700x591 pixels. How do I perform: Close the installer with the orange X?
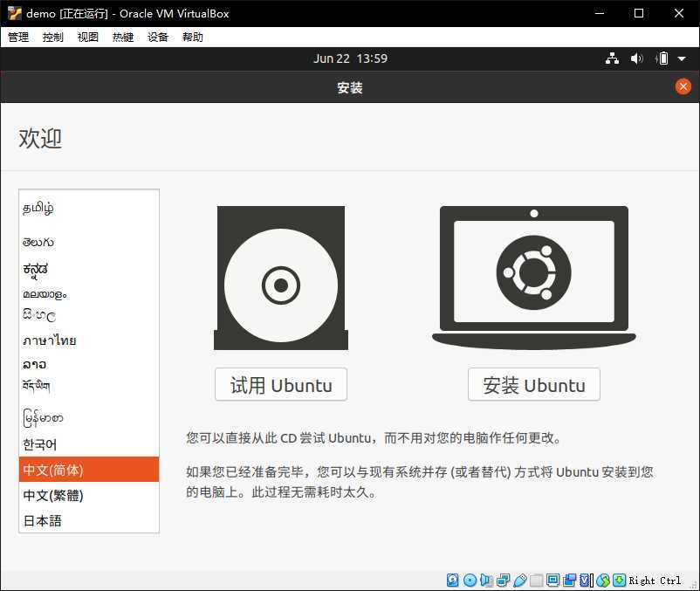pyautogui.click(x=683, y=86)
